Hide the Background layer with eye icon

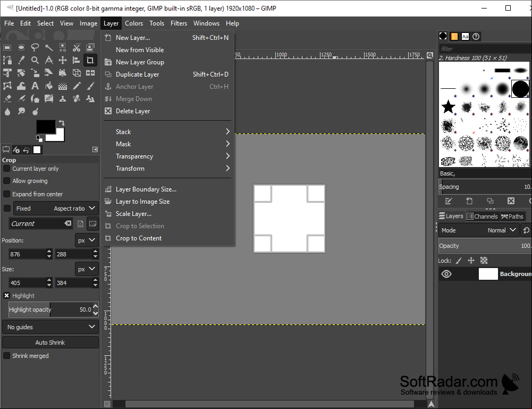point(446,274)
